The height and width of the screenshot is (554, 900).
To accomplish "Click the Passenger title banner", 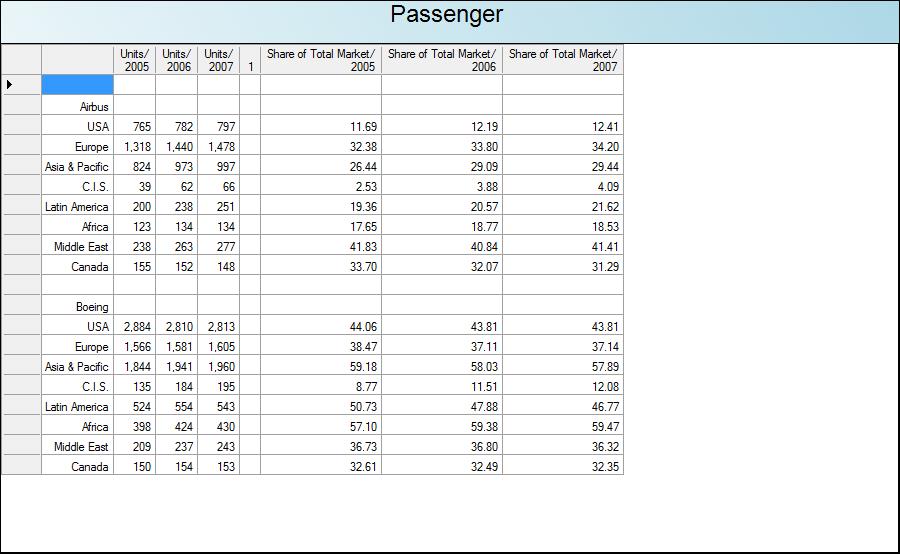I will [x=449, y=22].
